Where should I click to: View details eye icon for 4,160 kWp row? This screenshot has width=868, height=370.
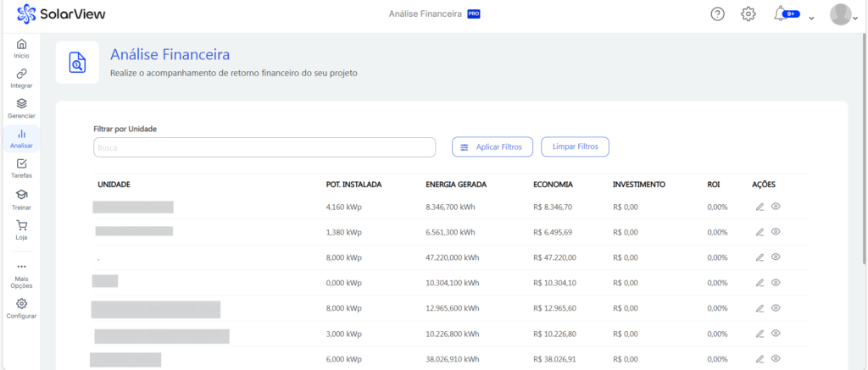[776, 207]
